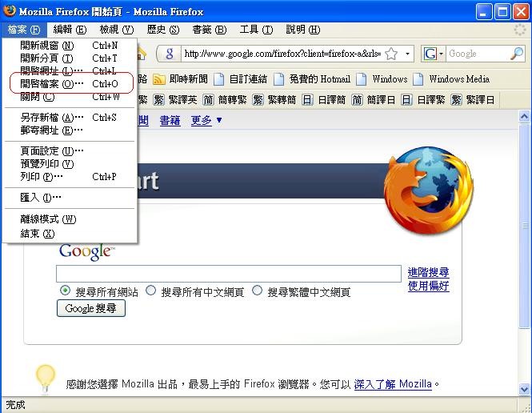Image resolution: width=532 pixels, height=413 pixels.
Task: Click the 日譯簡 translate bookmarklet
Action: (x=324, y=100)
